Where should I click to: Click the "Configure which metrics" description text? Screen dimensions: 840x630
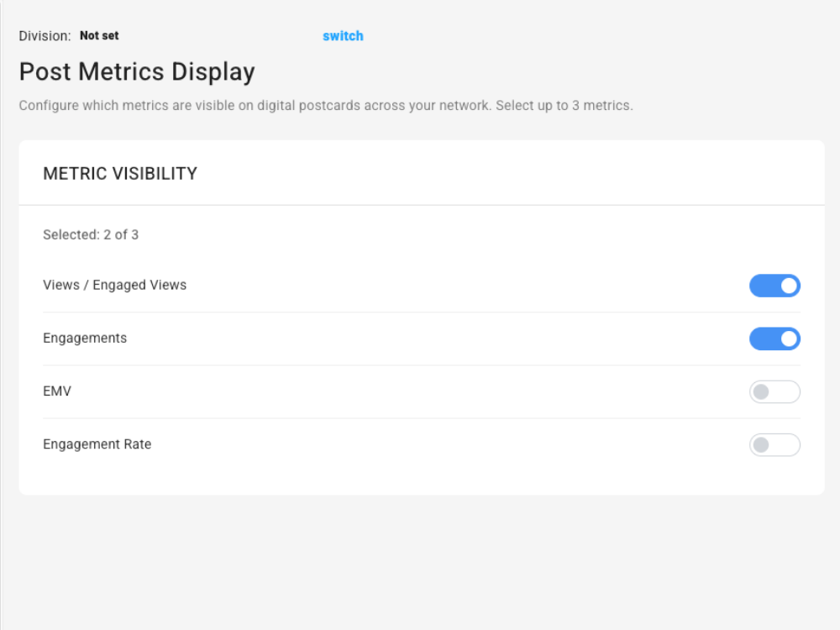pyautogui.click(x=210, y=107)
